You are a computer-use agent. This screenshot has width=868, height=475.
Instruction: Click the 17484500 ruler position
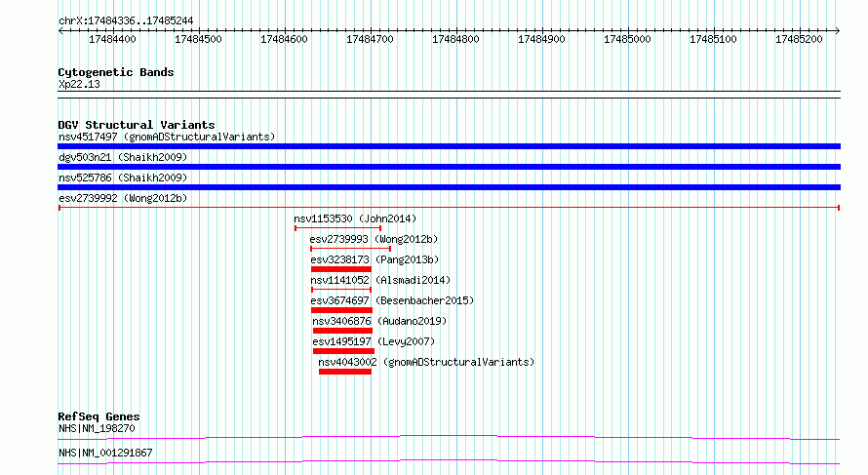198,39
